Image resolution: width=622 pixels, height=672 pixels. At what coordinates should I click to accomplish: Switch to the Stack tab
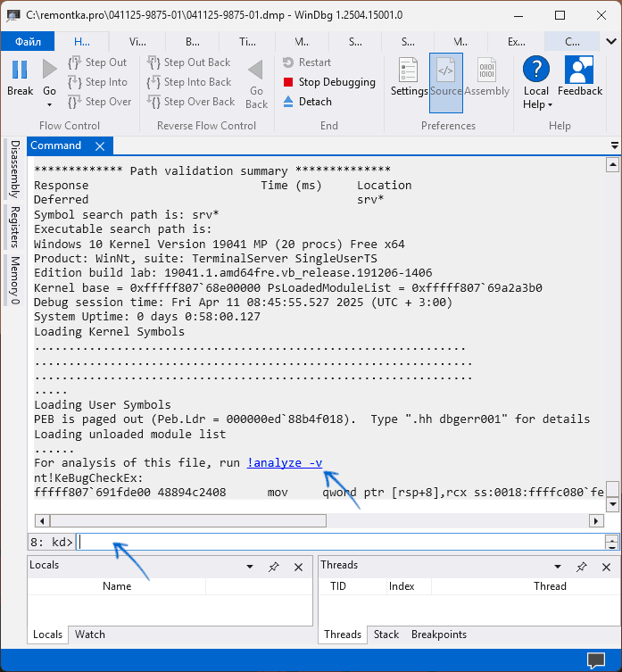pos(386,635)
